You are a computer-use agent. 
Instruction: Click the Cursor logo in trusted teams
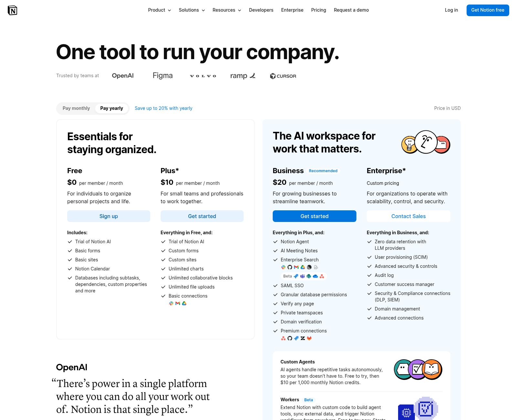[283, 76]
